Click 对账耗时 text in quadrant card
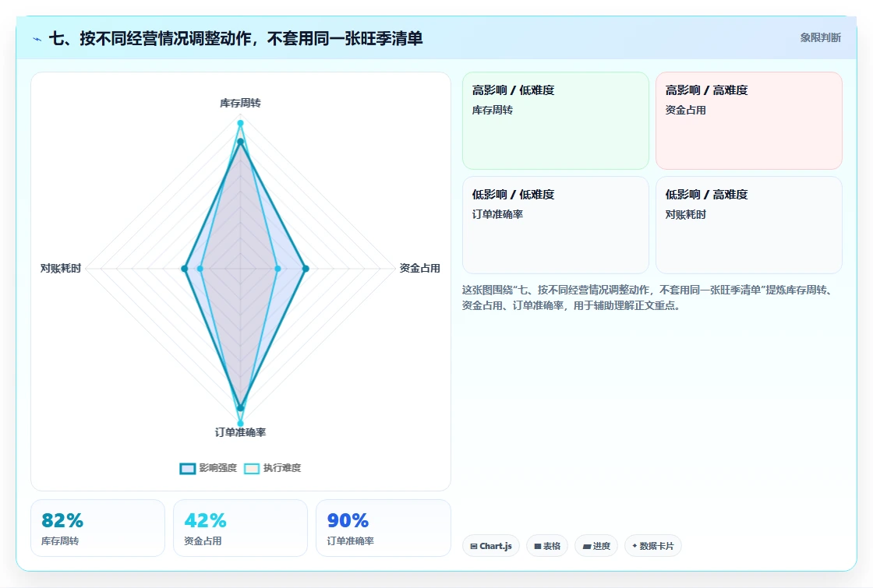Viewport: 873px width, 588px height. click(x=685, y=214)
